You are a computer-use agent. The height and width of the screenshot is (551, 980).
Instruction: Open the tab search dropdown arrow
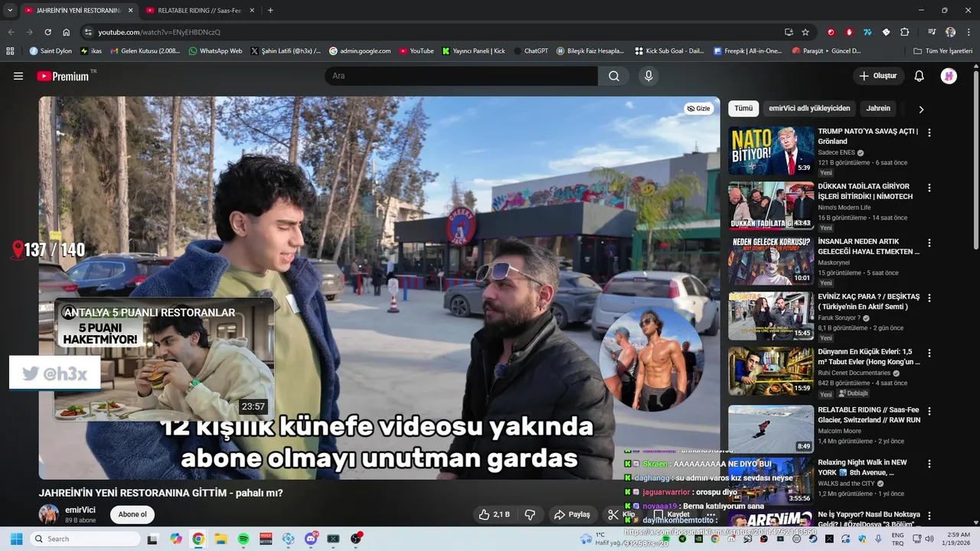point(10,10)
